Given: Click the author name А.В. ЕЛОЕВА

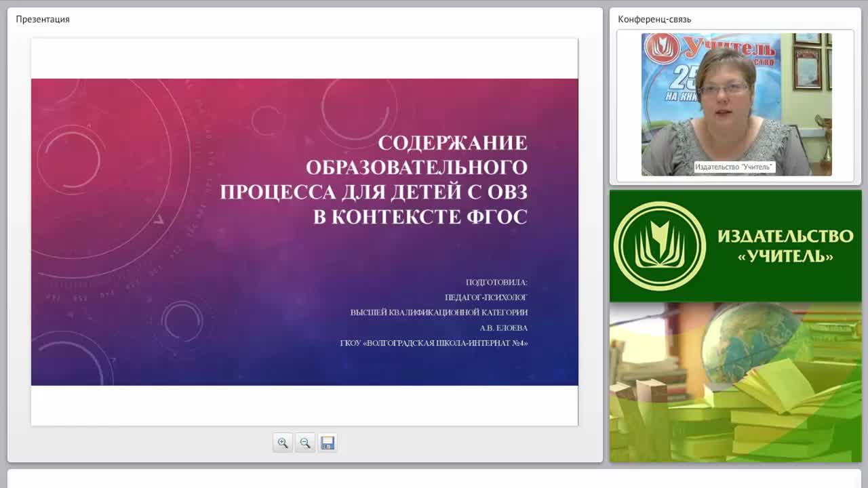Looking at the screenshot, I should click(503, 328).
